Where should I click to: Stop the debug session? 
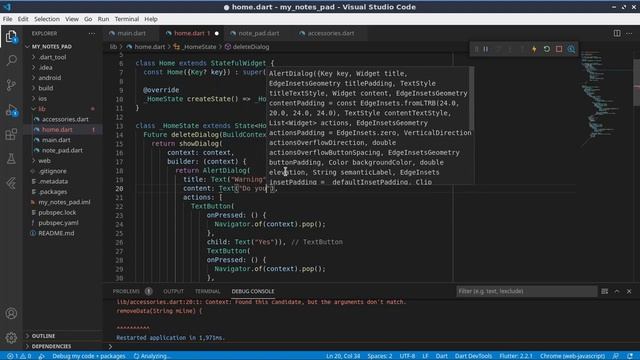pos(559,49)
